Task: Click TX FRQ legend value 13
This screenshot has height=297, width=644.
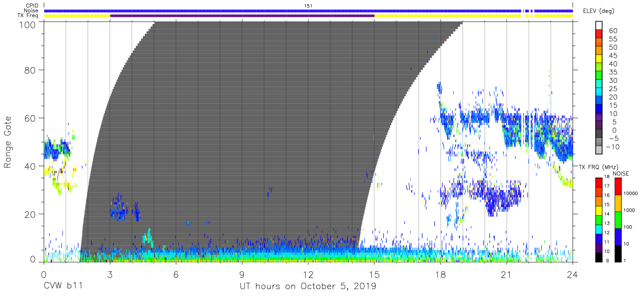Action: tap(608, 224)
